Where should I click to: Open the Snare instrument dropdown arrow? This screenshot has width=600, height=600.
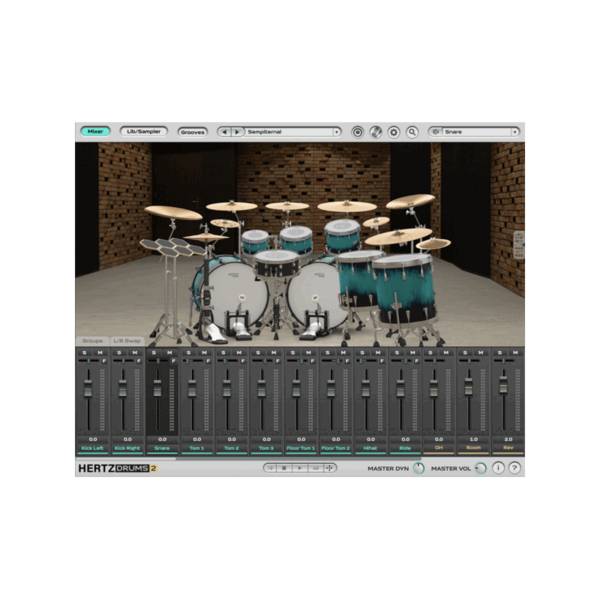[x=515, y=132]
